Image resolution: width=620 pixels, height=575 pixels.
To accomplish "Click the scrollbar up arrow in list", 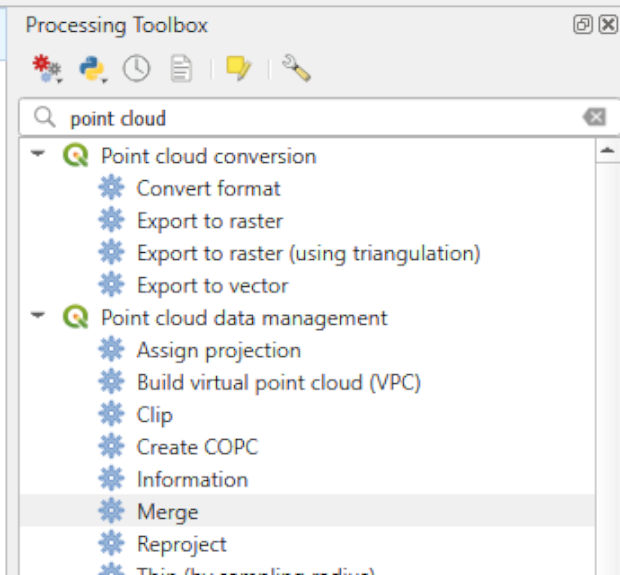I will pos(606,151).
